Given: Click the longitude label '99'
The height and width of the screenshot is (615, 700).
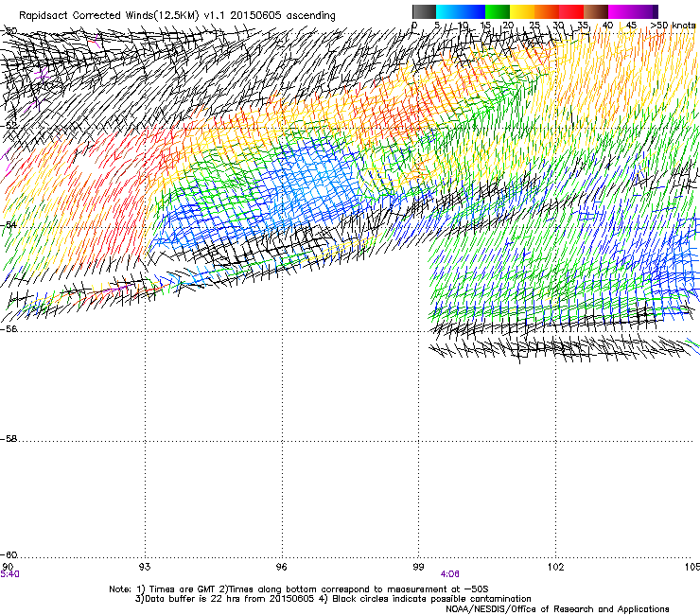Looking at the screenshot, I should pos(418,567).
